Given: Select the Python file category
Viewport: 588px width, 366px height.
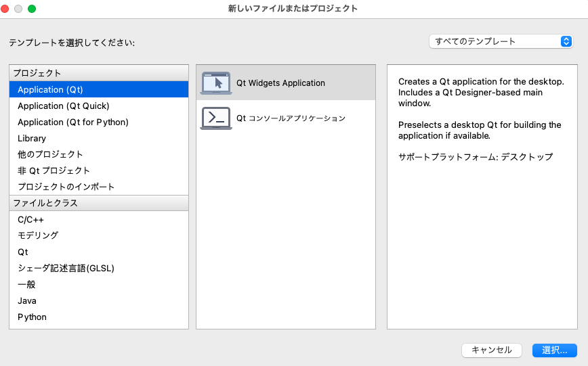Looking at the screenshot, I should (x=99, y=317).
